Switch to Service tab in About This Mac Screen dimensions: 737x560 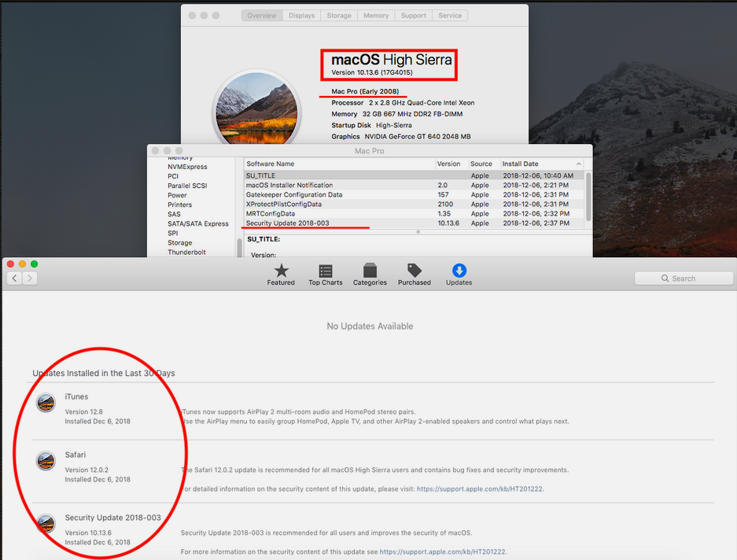(450, 16)
